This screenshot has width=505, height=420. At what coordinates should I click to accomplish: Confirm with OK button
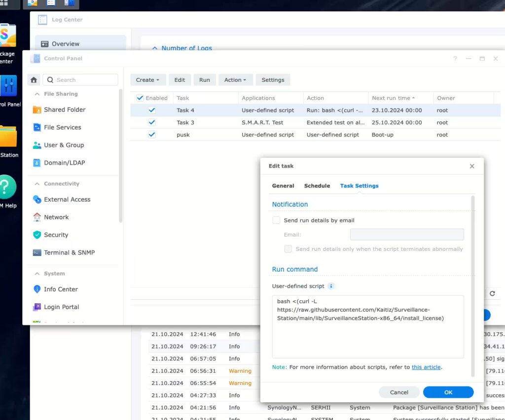click(448, 392)
